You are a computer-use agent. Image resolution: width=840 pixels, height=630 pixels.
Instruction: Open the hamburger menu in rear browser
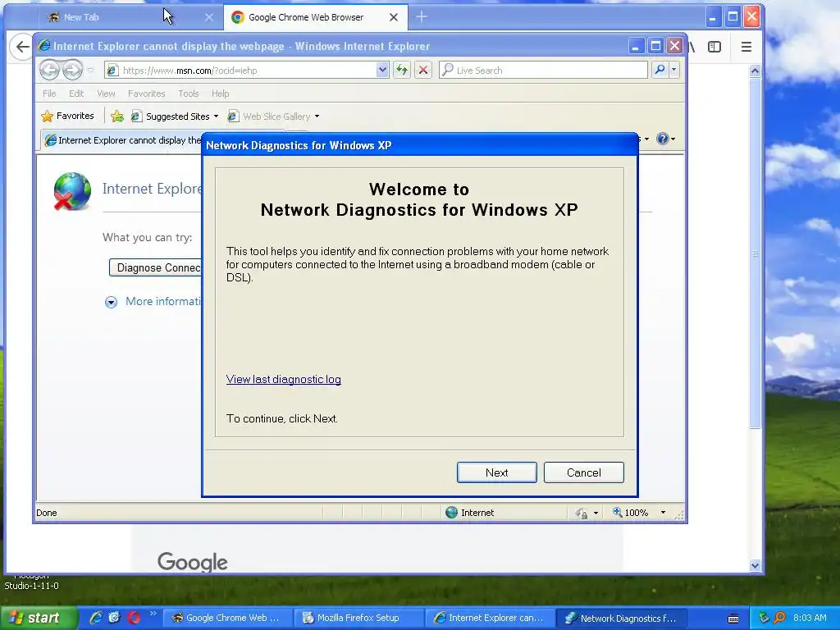coord(746,47)
